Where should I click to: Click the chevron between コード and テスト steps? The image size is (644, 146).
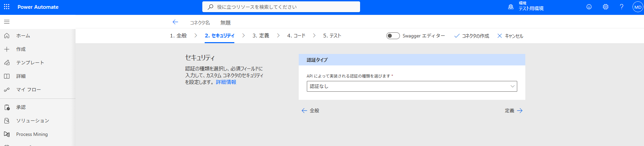click(x=314, y=35)
